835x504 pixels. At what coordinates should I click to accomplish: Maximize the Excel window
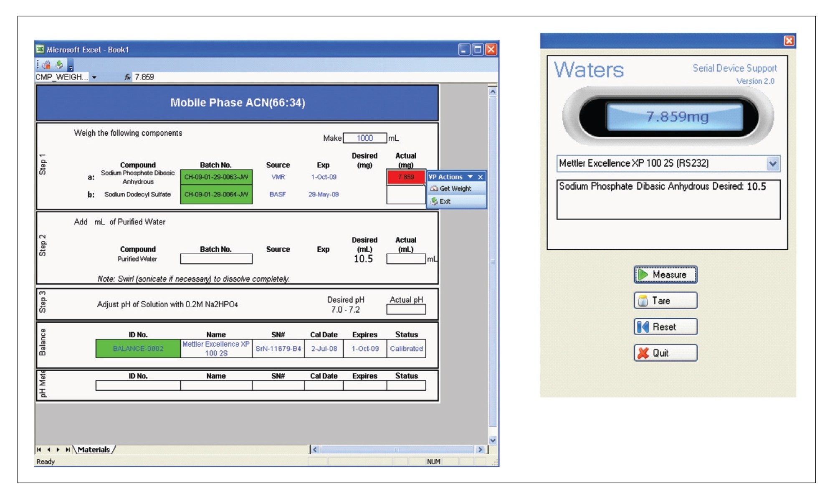point(478,50)
